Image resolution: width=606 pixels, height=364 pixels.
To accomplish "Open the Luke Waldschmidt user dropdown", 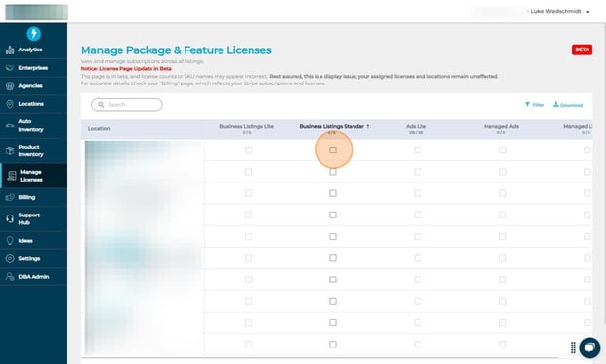I will click(559, 12).
